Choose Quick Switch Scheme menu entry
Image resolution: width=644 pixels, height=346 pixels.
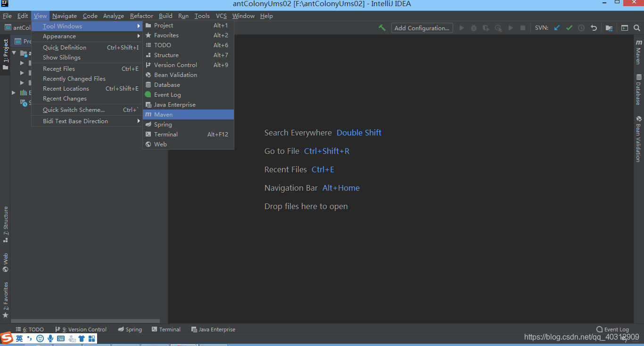[87, 110]
